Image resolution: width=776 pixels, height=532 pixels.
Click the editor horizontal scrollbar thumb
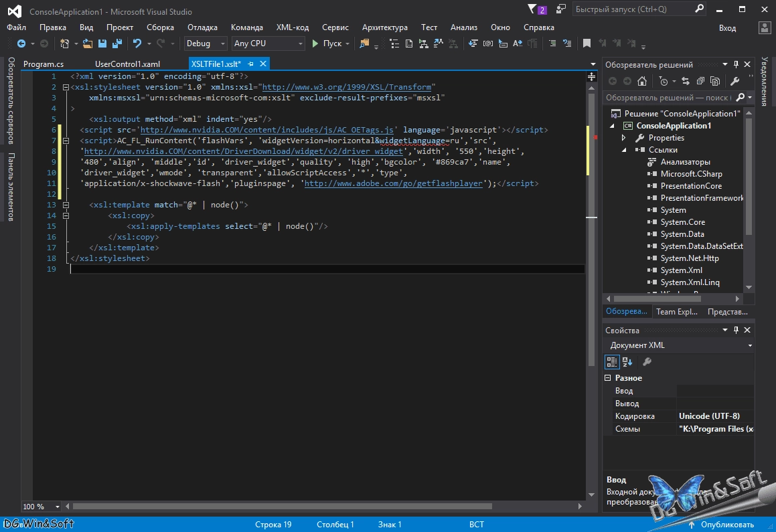pos(282,507)
